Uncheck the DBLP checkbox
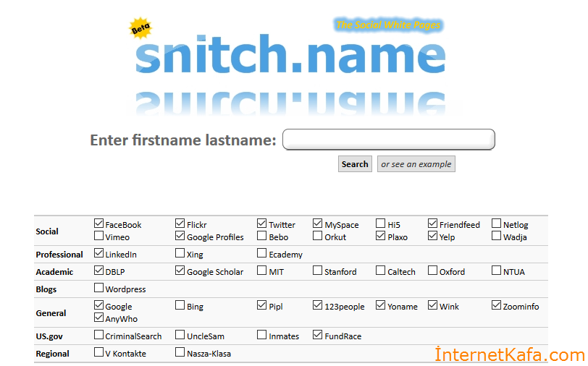The height and width of the screenshot is (366, 588). [98, 271]
